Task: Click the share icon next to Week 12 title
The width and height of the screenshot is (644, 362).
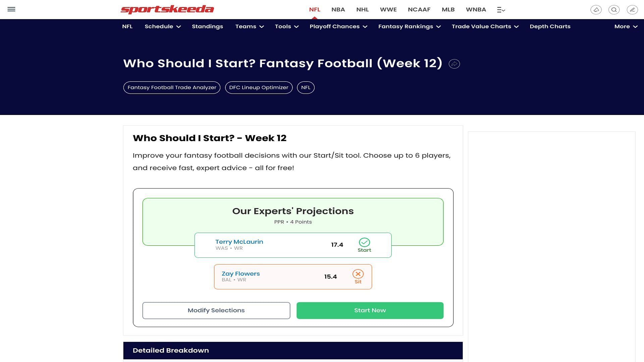Action: point(454,64)
